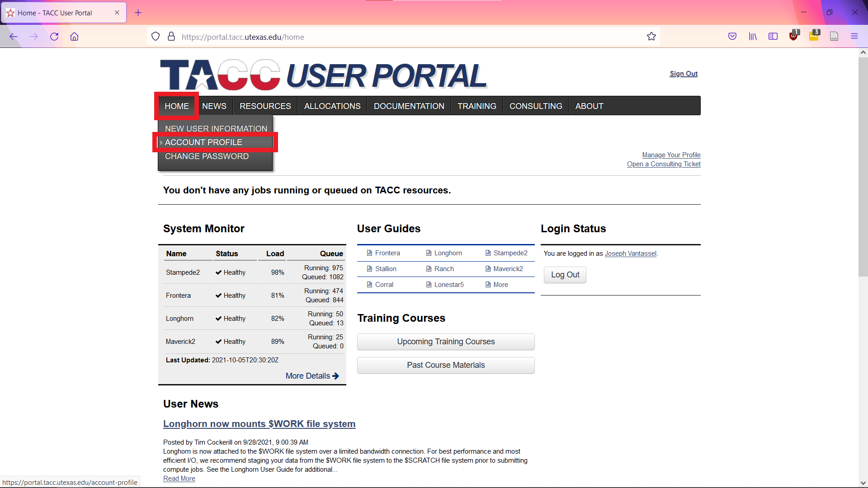
Task: Click the site security padlock icon
Action: click(171, 37)
